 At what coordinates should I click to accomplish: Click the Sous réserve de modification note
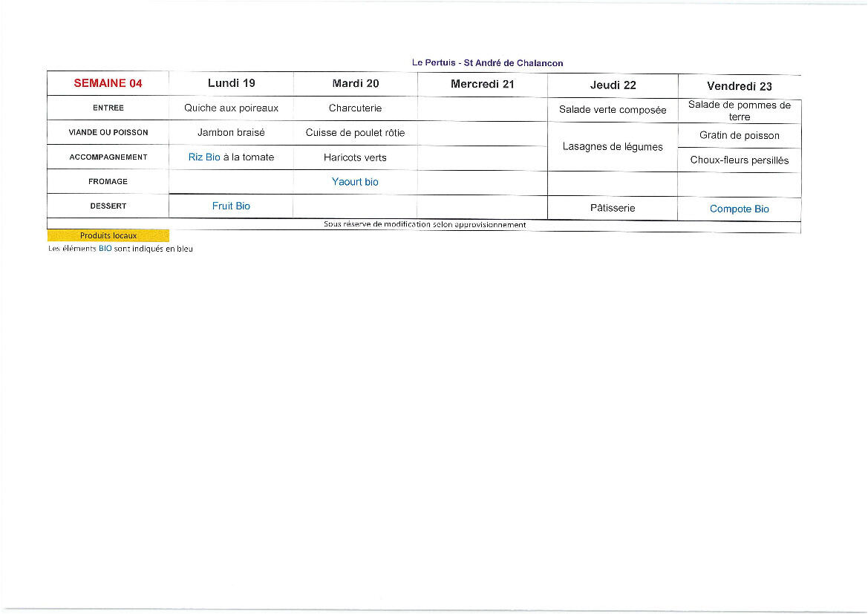click(x=425, y=224)
